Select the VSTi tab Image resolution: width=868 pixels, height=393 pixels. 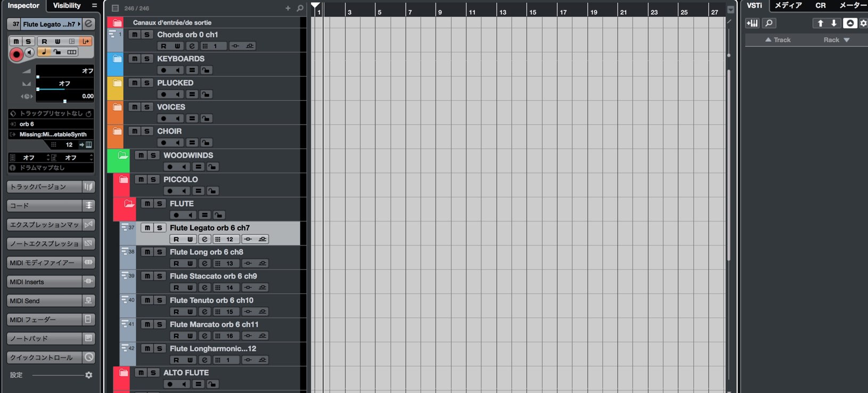754,5
